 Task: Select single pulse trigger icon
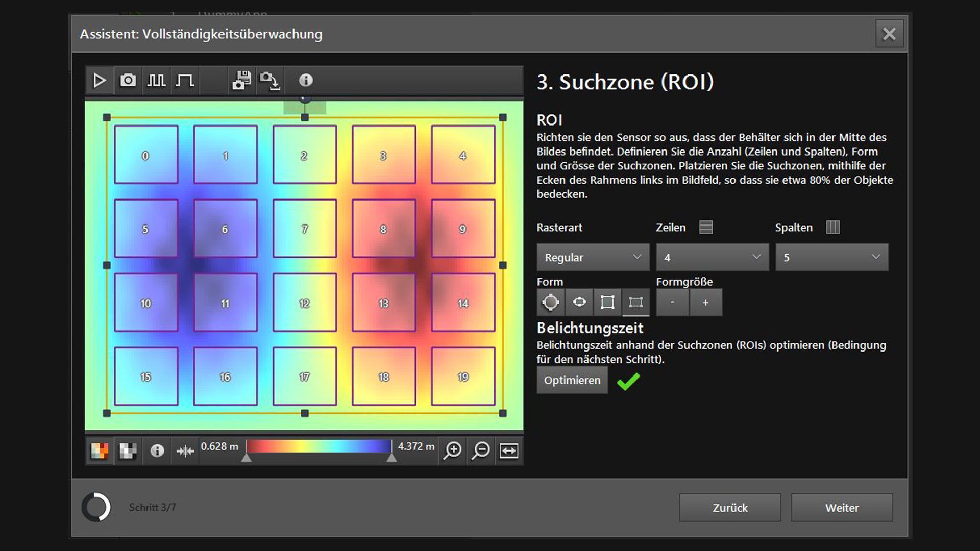tap(185, 81)
